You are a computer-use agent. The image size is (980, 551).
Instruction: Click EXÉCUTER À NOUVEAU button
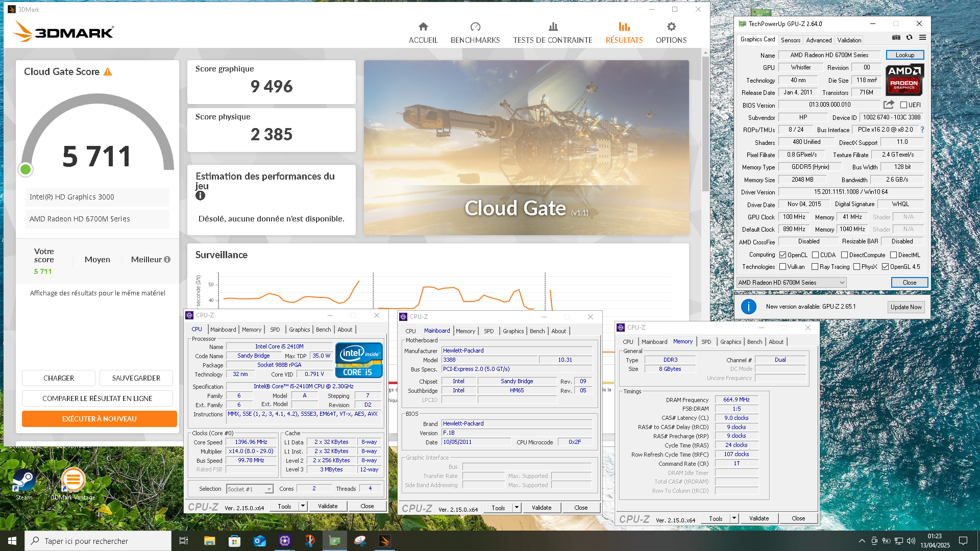click(x=100, y=419)
